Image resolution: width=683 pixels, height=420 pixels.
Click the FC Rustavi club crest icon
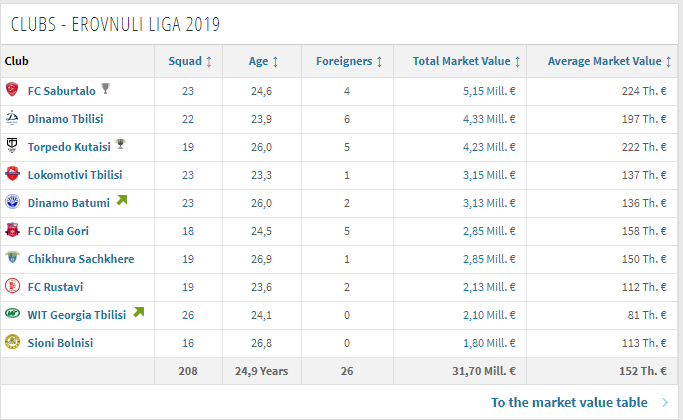[12, 287]
